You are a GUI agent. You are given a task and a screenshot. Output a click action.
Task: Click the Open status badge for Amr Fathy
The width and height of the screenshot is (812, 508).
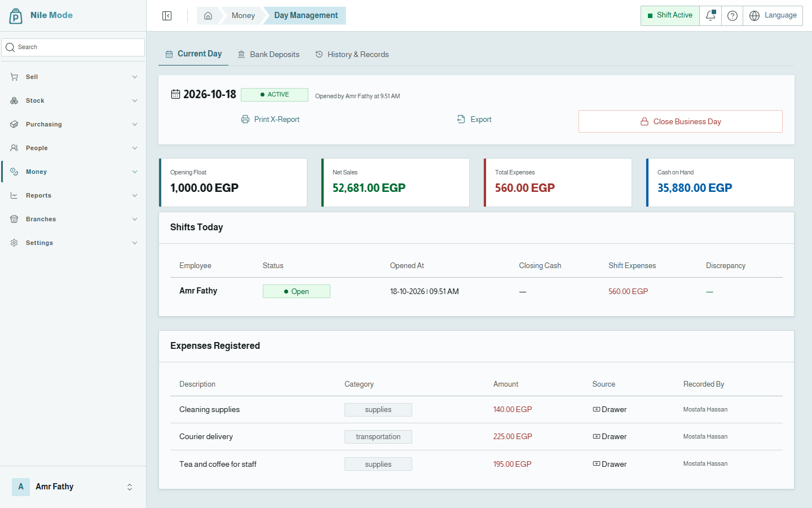pos(297,291)
